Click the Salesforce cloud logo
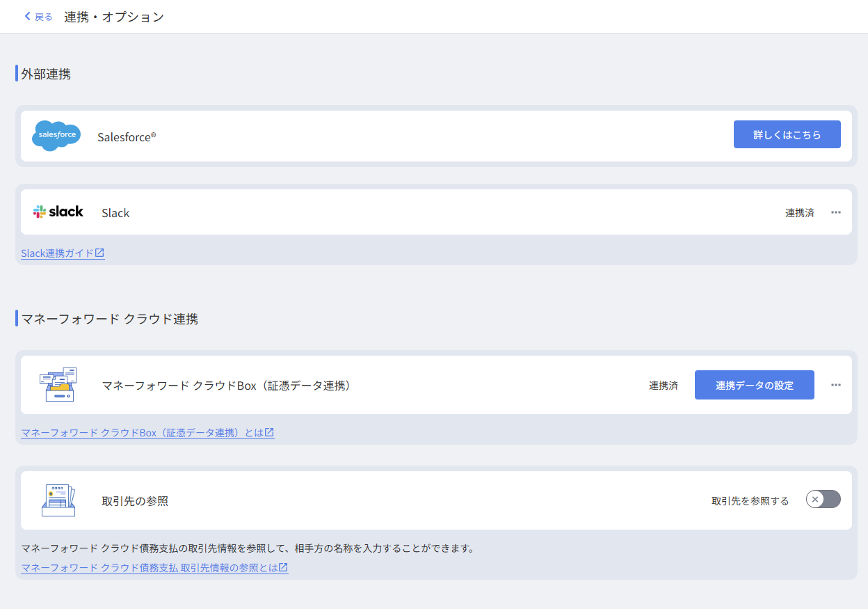 point(56,136)
